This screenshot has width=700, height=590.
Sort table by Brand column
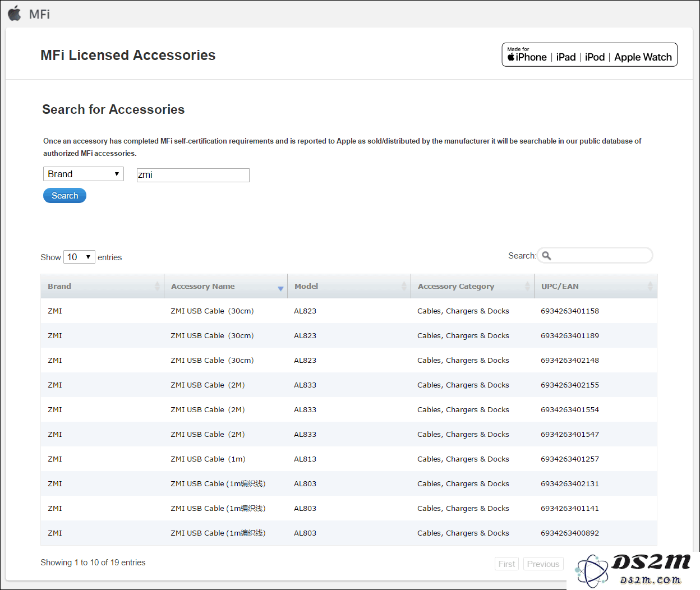point(102,286)
